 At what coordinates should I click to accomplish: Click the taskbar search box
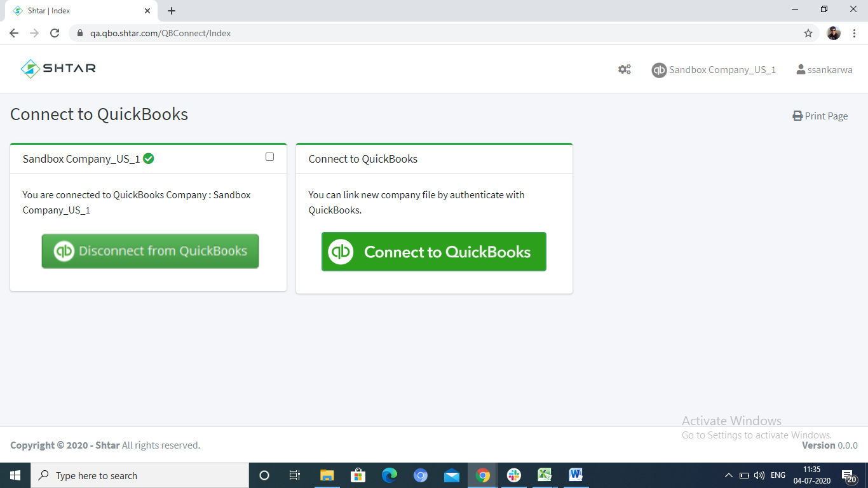click(x=140, y=475)
